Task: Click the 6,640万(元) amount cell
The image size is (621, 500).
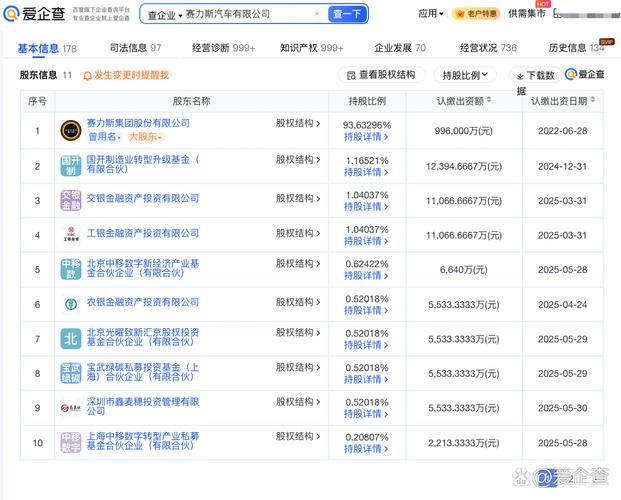Action: pos(463,270)
